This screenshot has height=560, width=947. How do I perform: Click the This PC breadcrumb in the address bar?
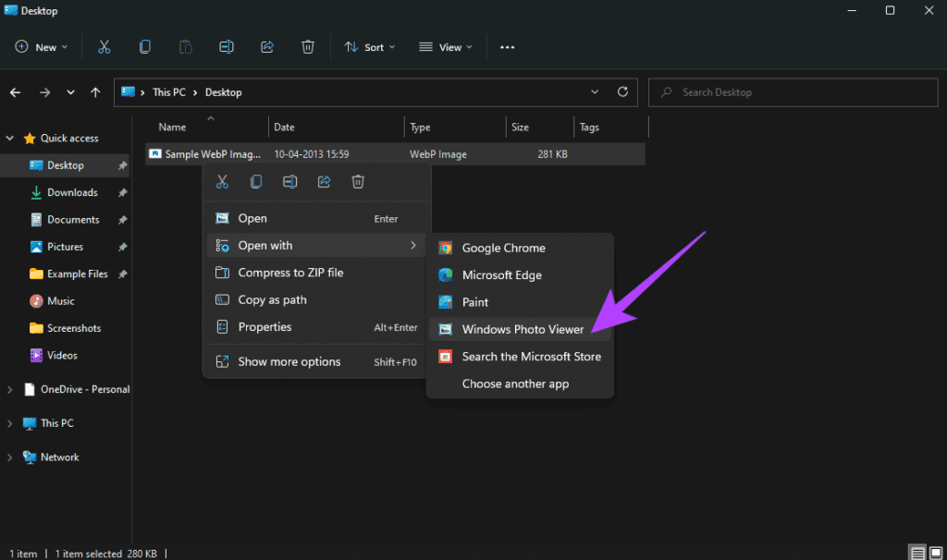tap(169, 92)
